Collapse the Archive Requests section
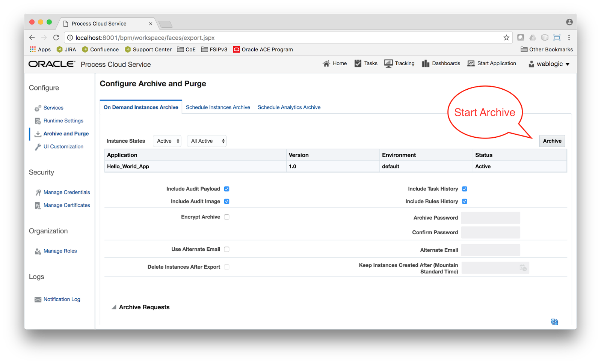The image size is (601, 364). pos(113,307)
